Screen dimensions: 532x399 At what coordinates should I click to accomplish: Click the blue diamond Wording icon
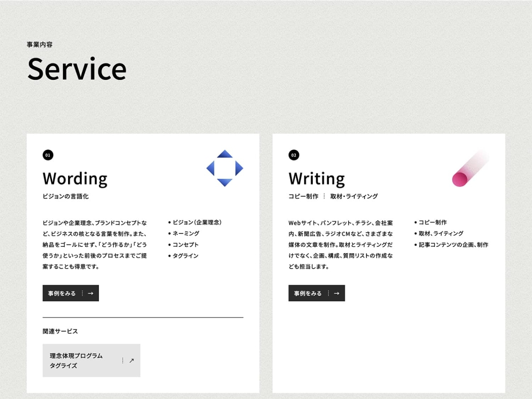225,168
